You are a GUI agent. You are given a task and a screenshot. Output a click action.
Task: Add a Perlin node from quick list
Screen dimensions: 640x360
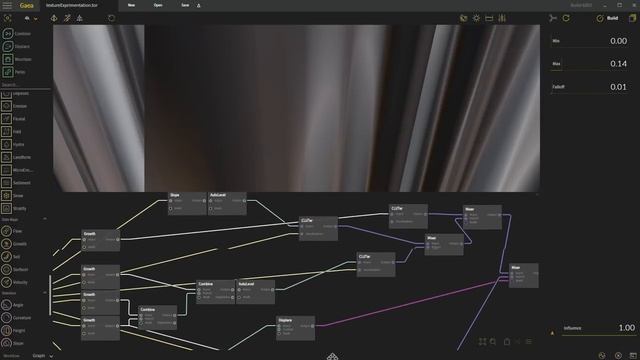(x=14, y=72)
